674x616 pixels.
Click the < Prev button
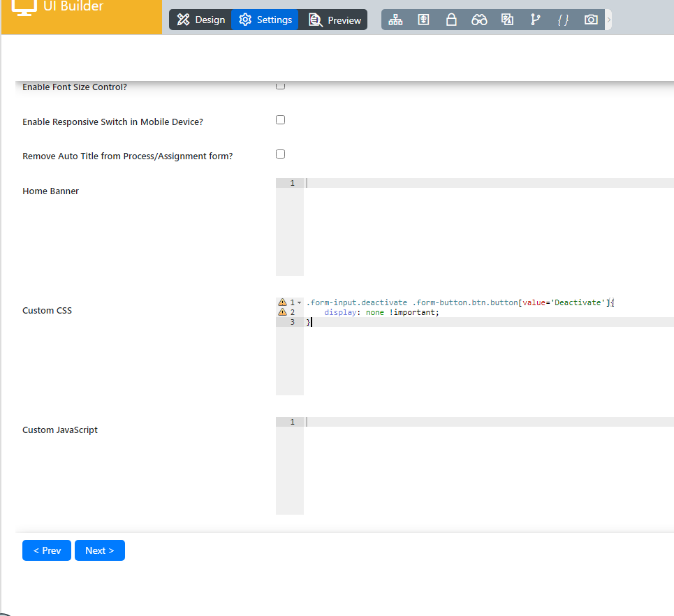(47, 550)
